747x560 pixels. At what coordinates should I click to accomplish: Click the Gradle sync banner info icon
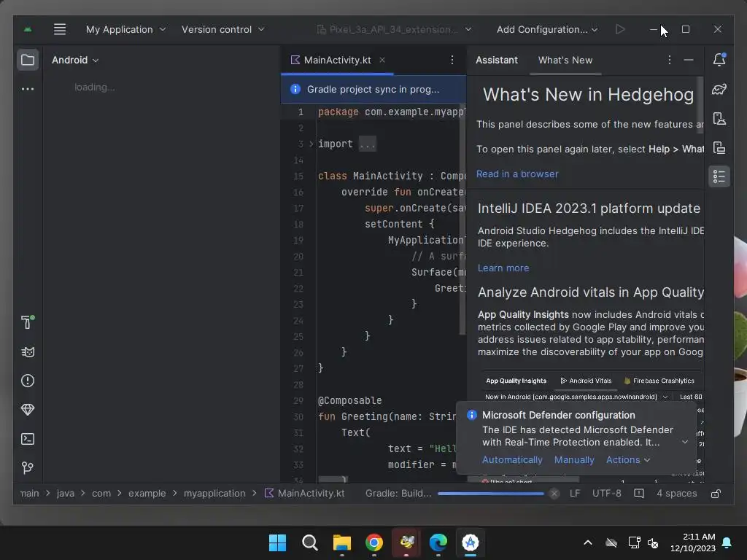point(295,89)
